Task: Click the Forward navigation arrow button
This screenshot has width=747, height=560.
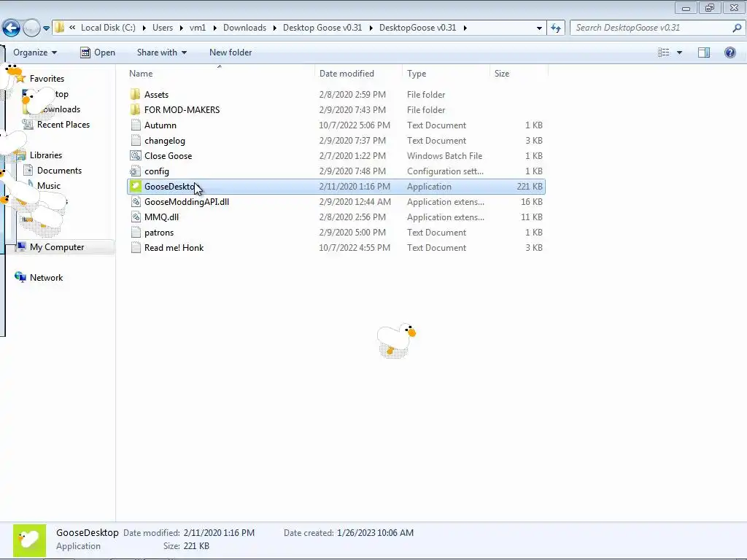Action: click(x=31, y=28)
